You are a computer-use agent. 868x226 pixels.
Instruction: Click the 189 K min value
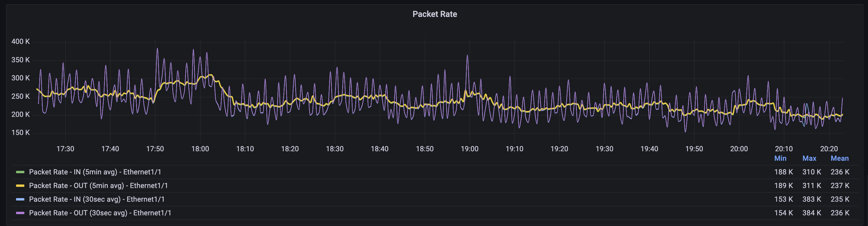point(784,186)
